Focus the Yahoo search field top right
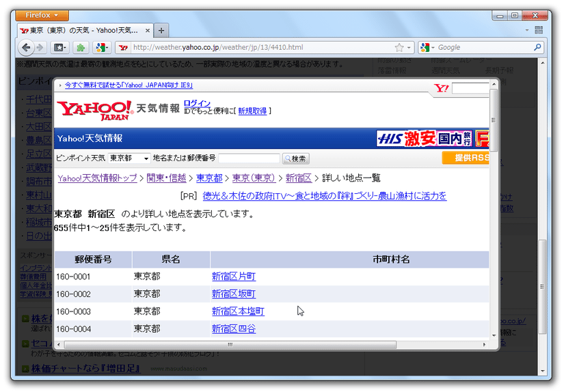Screen dimensions: 564x392 tap(470, 88)
